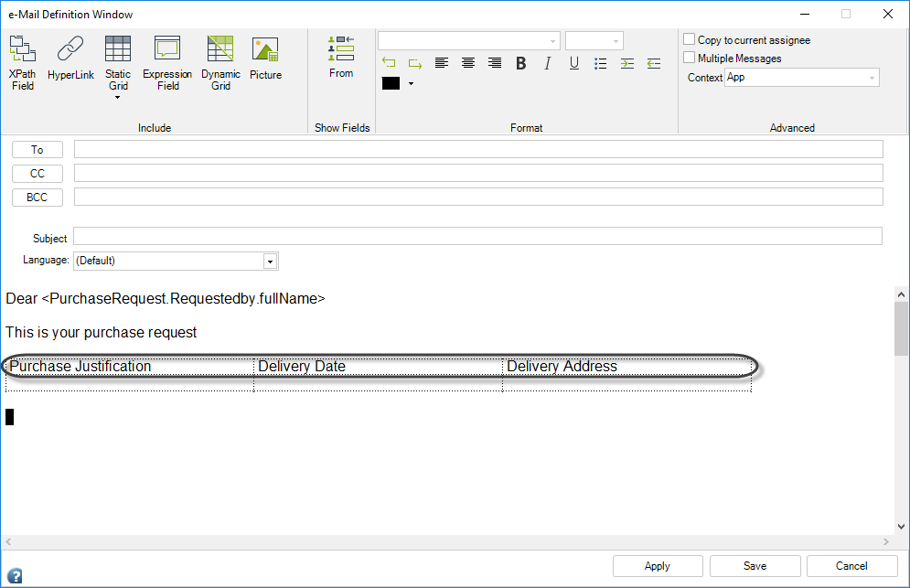Decrease indent of the text
Image resolution: width=910 pixels, height=588 pixels.
[x=654, y=63]
